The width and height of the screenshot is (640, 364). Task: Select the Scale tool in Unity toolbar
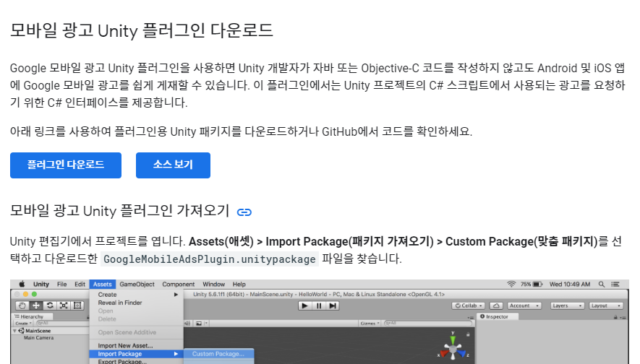click(x=64, y=305)
